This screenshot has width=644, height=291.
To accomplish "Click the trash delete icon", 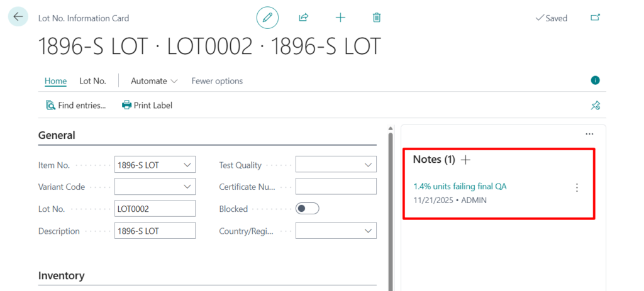I will [377, 18].
